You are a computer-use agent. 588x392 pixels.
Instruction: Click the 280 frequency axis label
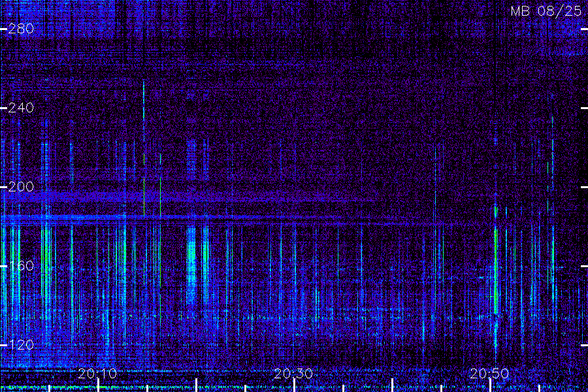(x=21, y=29)
